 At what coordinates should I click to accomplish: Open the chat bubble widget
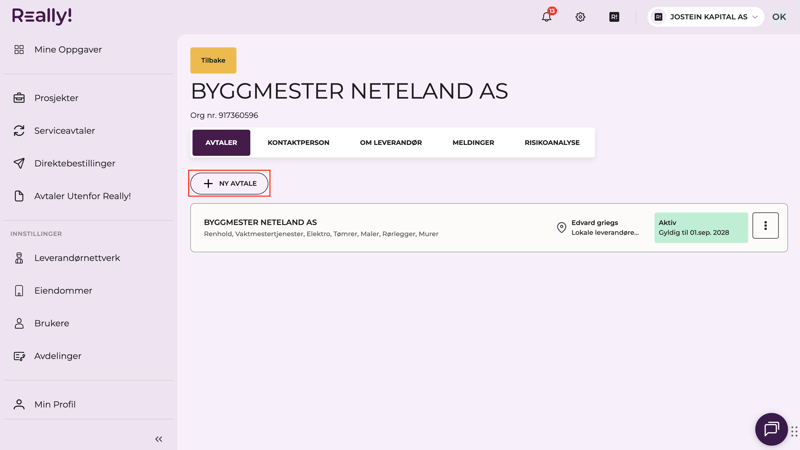(x=771, y=429)
